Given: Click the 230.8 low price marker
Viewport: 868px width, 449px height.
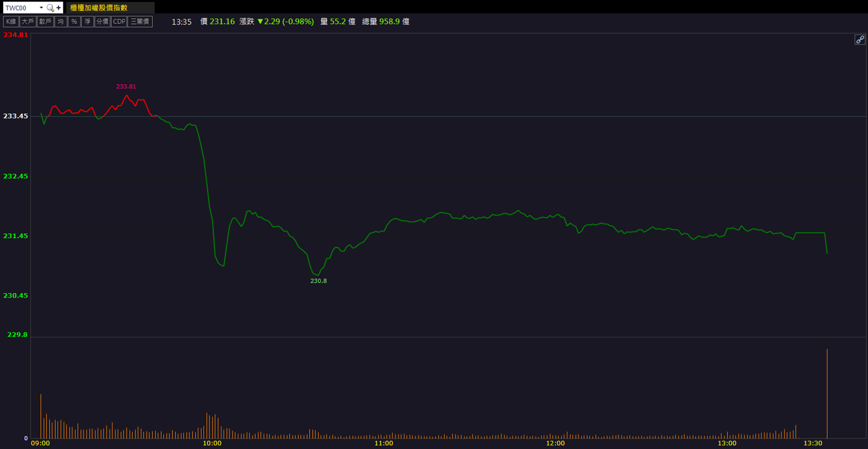Looking at the screenshot, I should point(319,281).
